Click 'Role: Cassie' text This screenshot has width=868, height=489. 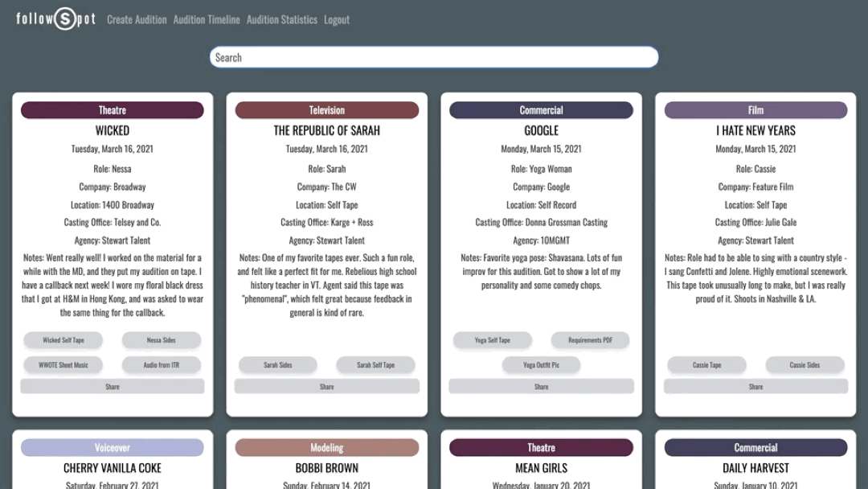[x=755, y=169]
